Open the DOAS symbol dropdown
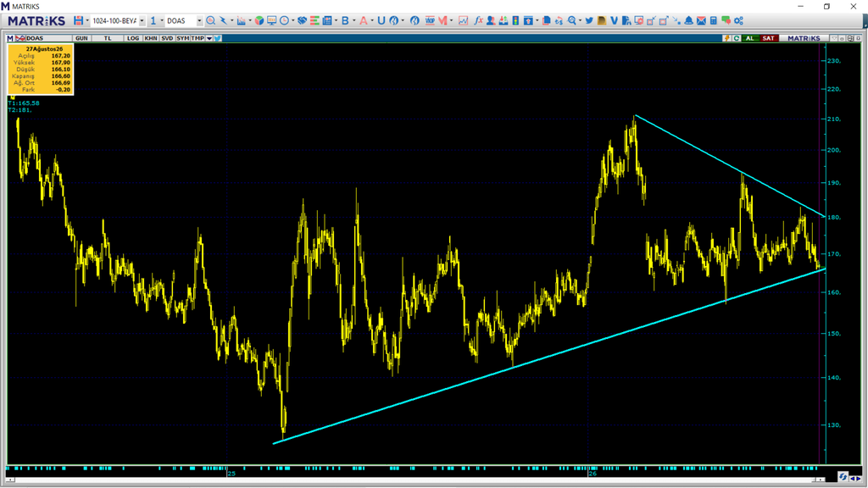 point(199,20)
